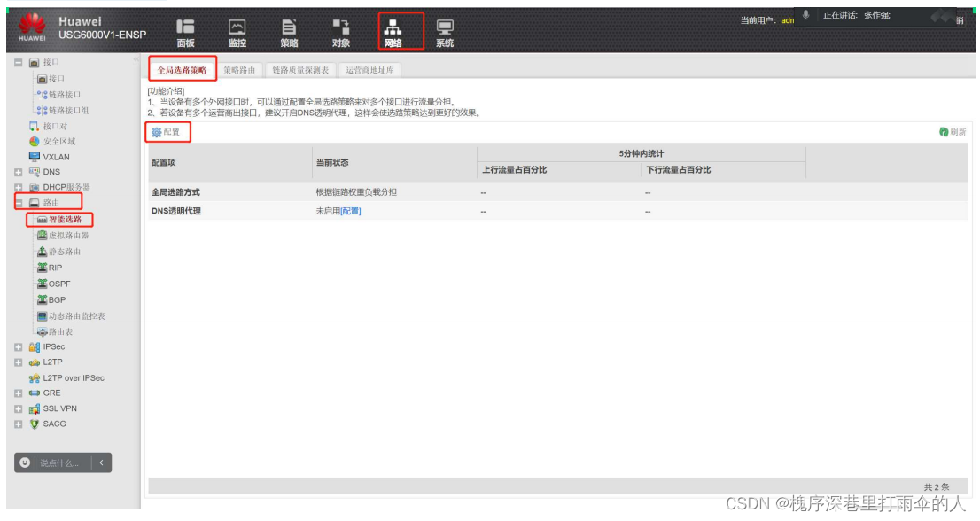
Task: Expand the DHCP服务器 tree node
Action: pos(18,188)
